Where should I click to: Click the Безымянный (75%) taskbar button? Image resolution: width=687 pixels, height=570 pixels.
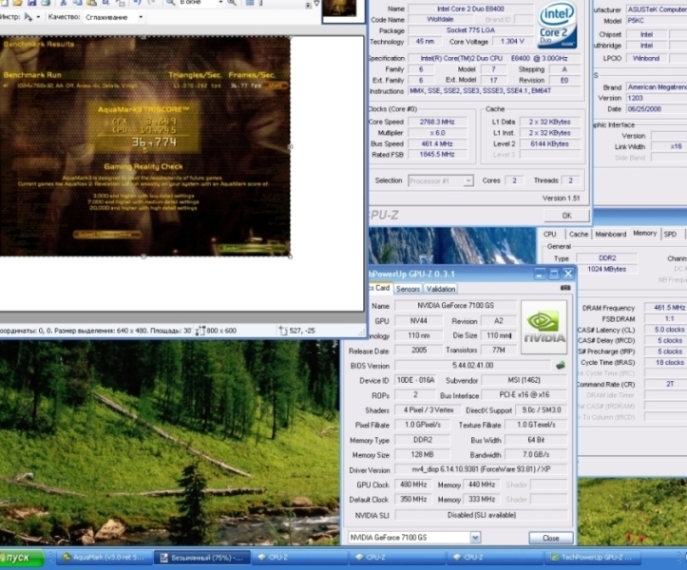(x=202, y=557)
